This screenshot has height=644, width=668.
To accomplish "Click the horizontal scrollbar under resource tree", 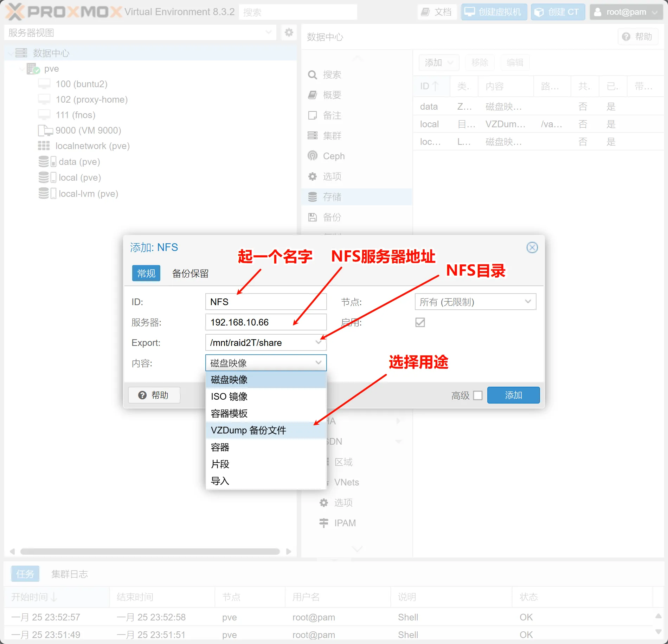I will pos(150,552).
